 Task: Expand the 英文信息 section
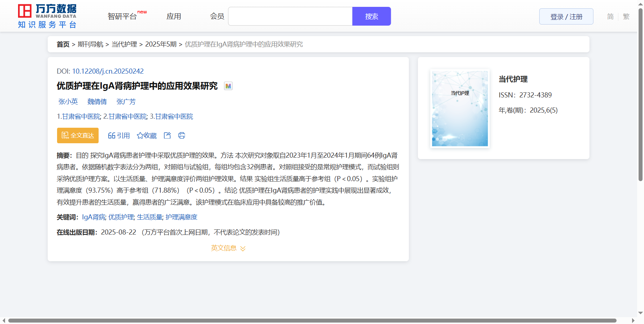pos(228,248)
